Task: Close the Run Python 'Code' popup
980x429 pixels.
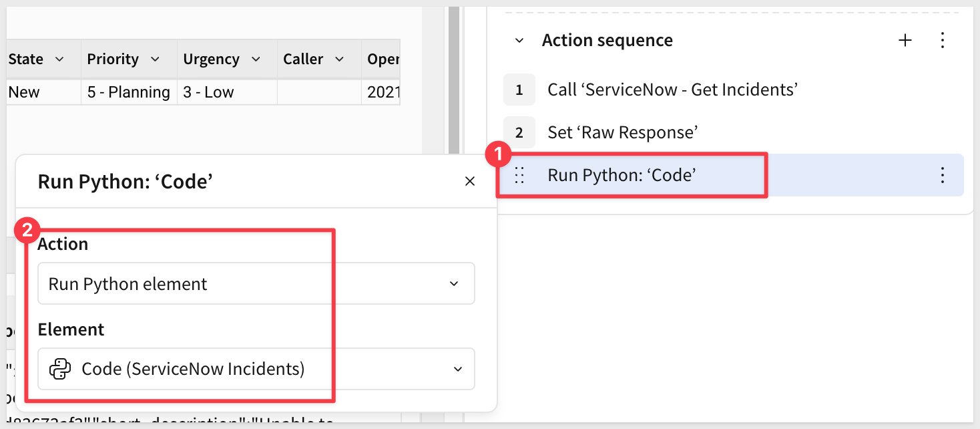Action: tap(470, 182)
